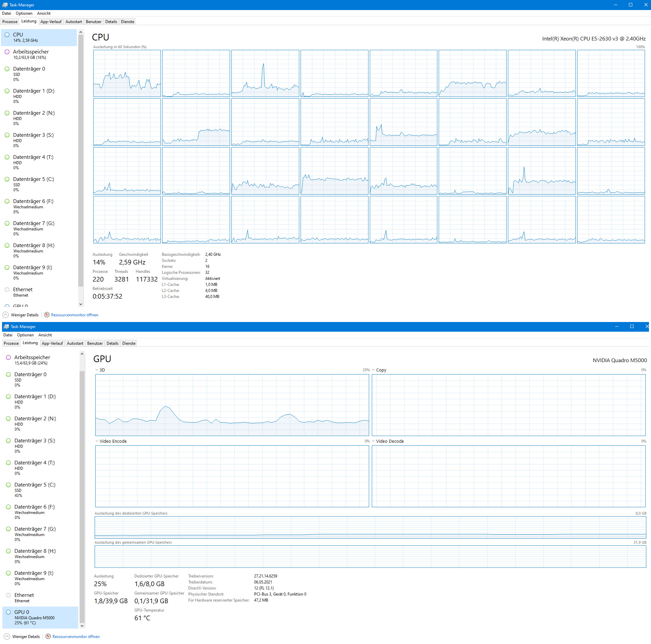Click the Datenträger 5 (C:) icon in the bottom sidebar
651x644 pixels.
pyautogui.click(x=8, y=485)
